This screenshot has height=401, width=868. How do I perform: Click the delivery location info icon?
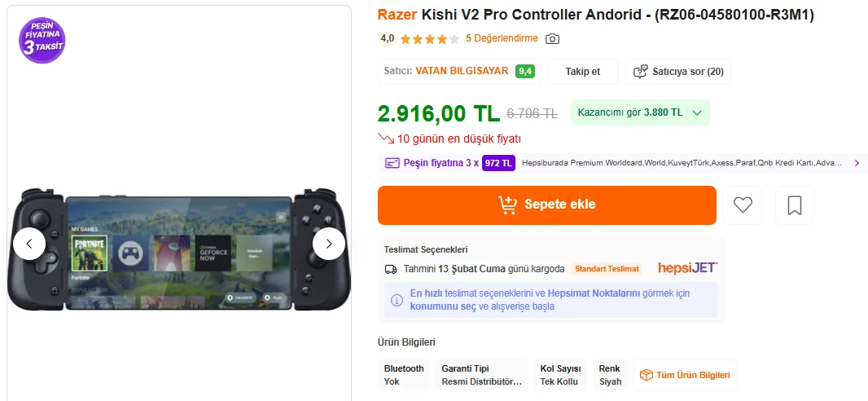(x=397, y=300)
